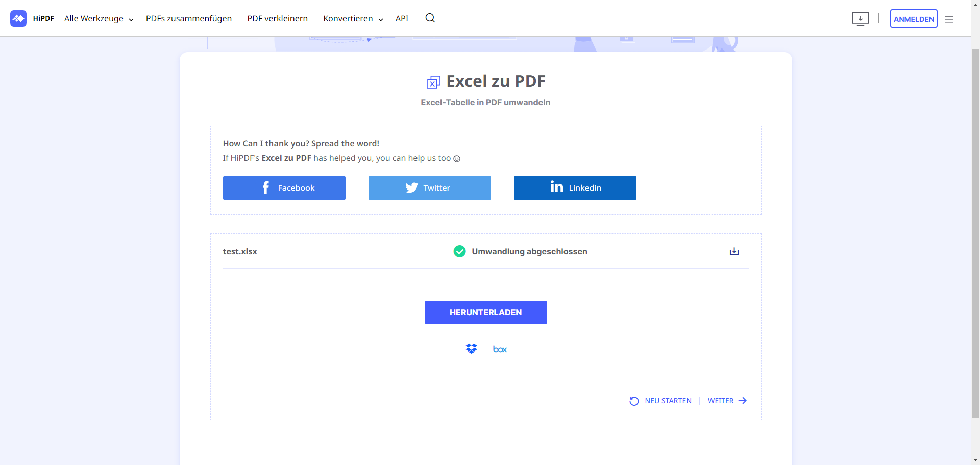Click the green conversion complete checkmark

459,251
